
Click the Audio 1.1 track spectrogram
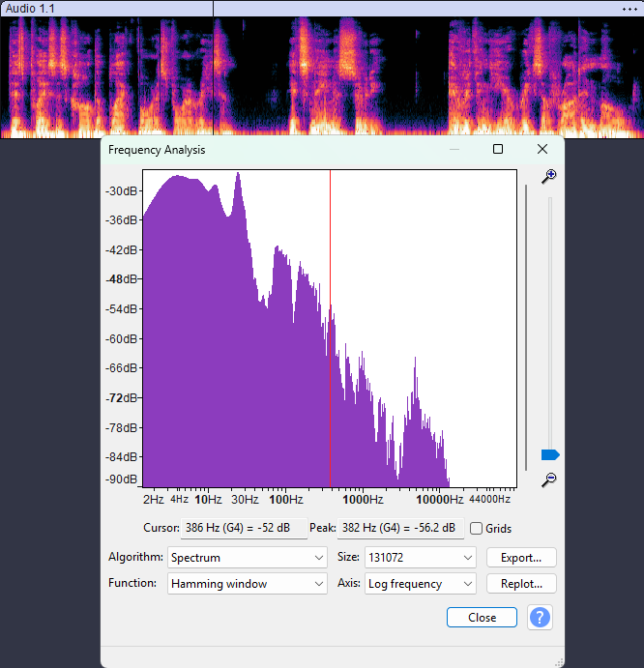[322, 77]
